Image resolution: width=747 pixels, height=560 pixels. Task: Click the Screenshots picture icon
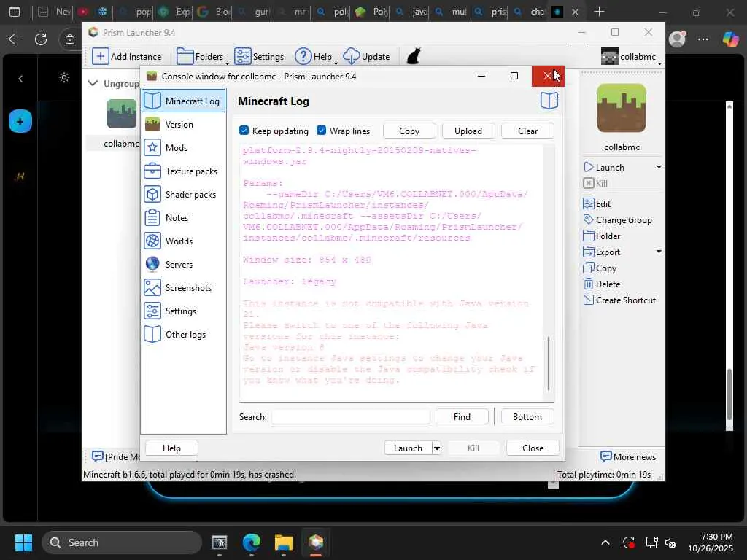pyautogui.click(x=152, y=287)
